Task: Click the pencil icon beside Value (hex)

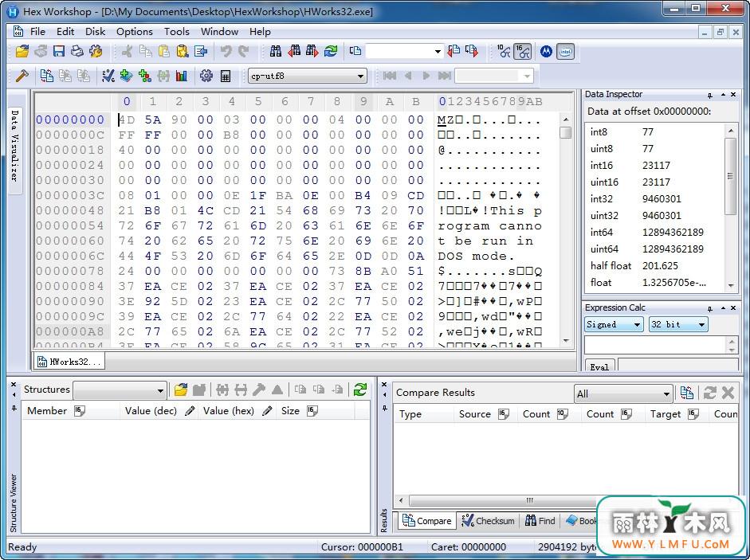Action: [x=267, y=411]
